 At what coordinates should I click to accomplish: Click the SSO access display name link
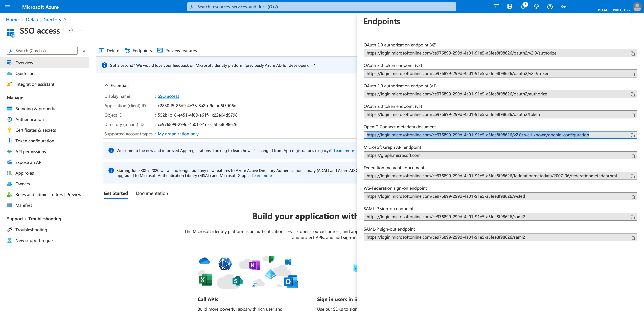(168, 96)
